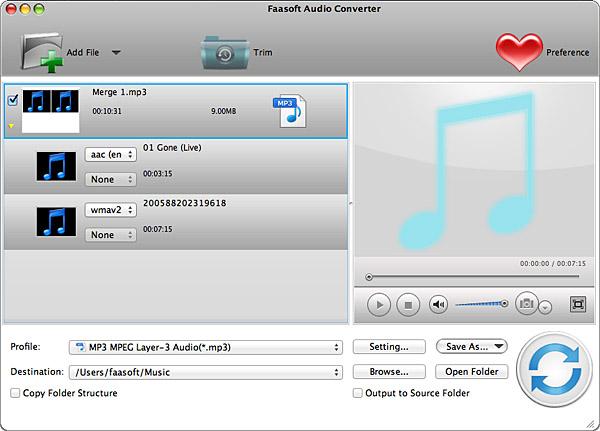Open the Profile format dropdown
The width and height of the screenshot is (600, 431).
point(206,348)
